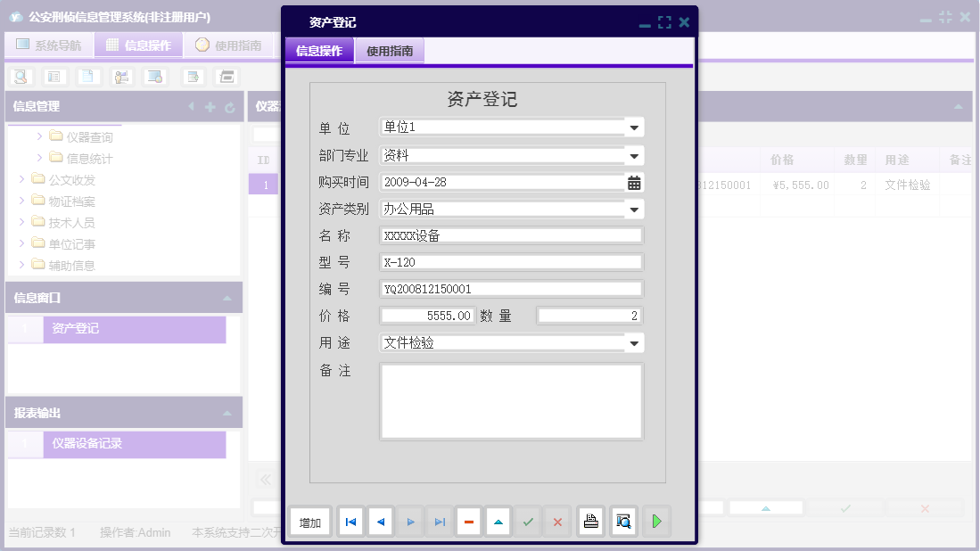Delete current record with red minus icon

point(468,522)
